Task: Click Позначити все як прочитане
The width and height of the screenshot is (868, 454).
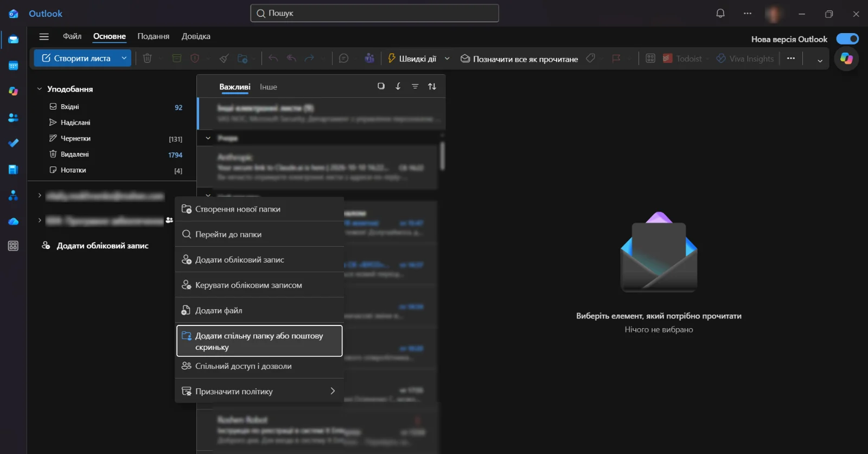Action: pyautogui.click(x=519, y=59)
